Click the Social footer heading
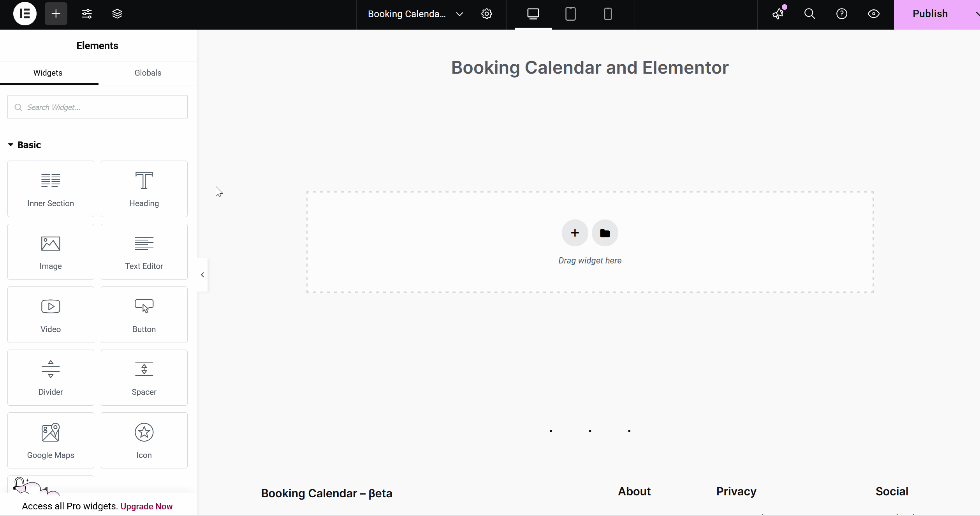 pos(892,491)
